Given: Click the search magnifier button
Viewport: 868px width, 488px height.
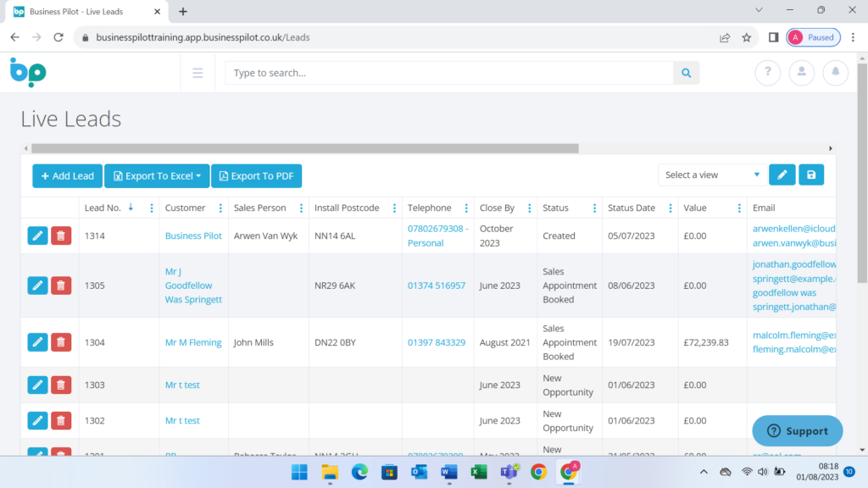Looking at the screenshot, I should pos(686,73).
